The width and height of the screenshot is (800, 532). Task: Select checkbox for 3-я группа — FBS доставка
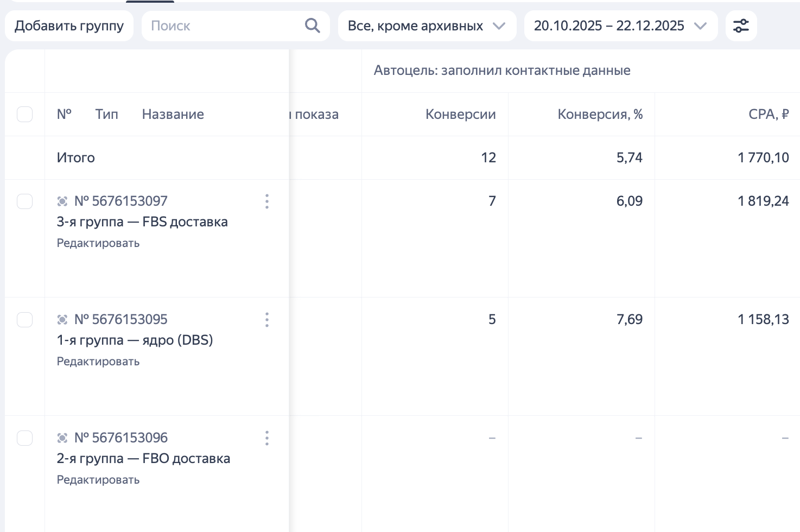[x=25, y=201]
